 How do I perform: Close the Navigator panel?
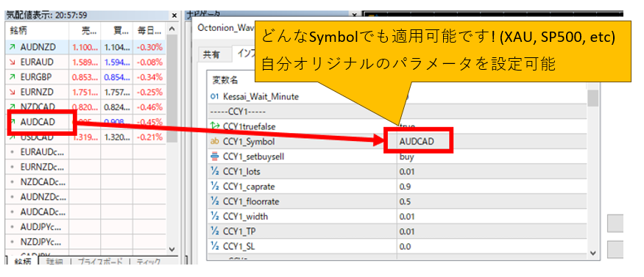[355, 15]
